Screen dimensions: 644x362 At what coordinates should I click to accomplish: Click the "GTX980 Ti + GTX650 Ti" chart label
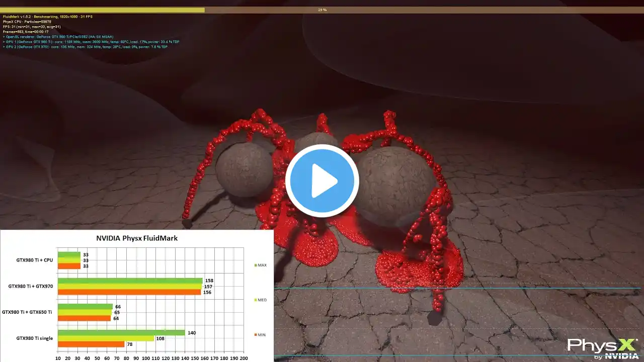click(x=27, y=312)
